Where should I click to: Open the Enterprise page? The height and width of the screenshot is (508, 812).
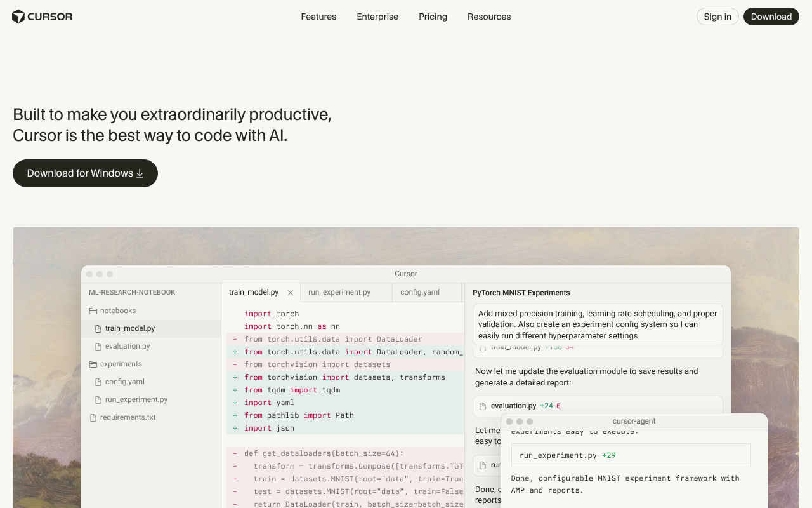[377, 17]
